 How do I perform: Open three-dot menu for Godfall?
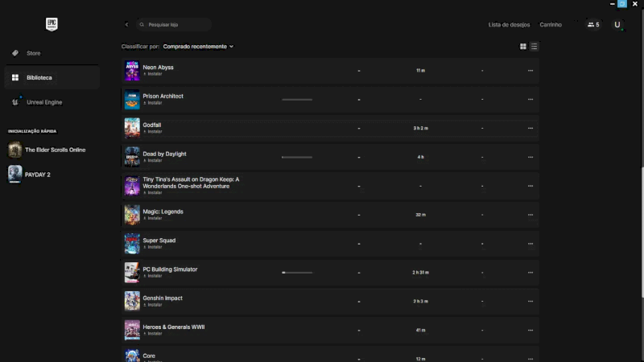[x=530, y=129]
